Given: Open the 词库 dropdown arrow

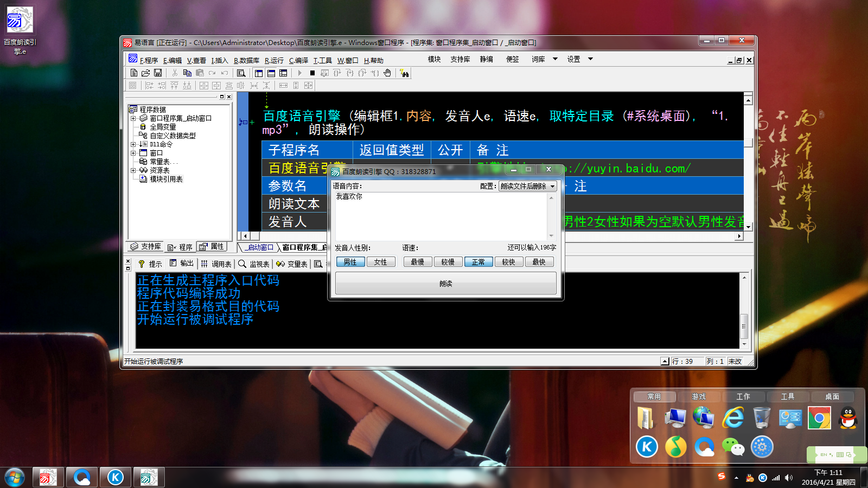Looking at the screenshot, I should (x=555, y=59).
